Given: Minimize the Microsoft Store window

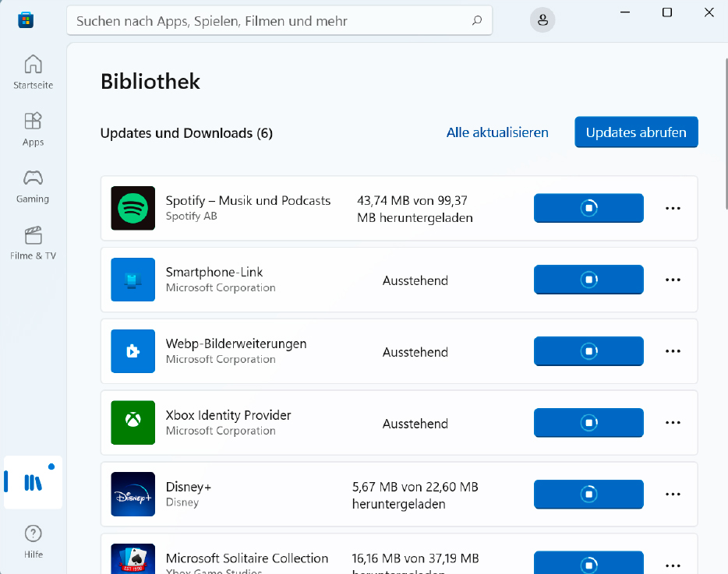Looking at the screenshot, I should (625, 12).
